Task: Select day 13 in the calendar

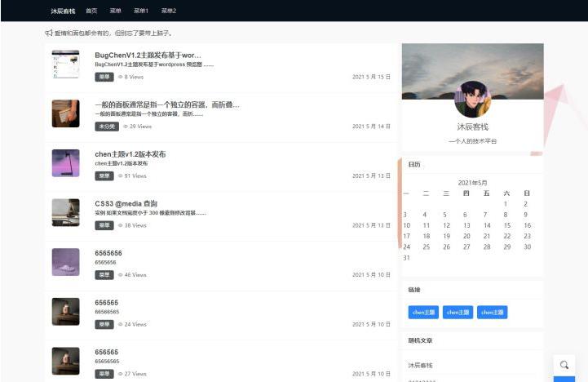Action: click(x=466, y=225)
